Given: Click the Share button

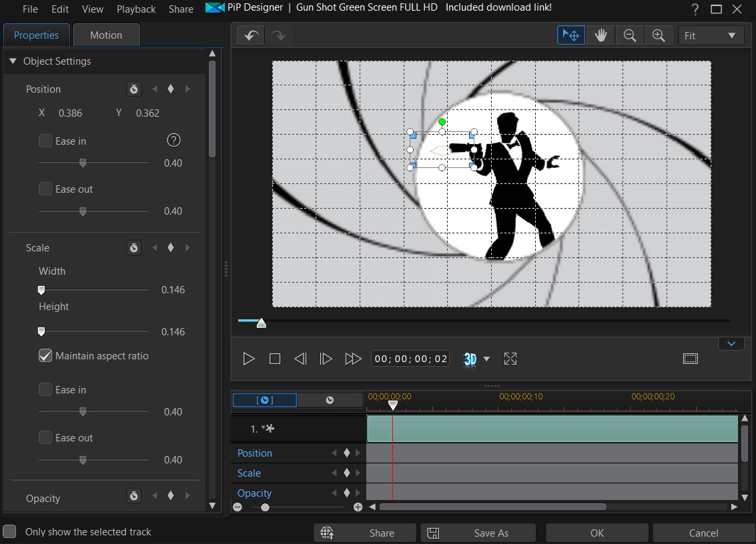Looking at the screenshot, I should (365, 533).
